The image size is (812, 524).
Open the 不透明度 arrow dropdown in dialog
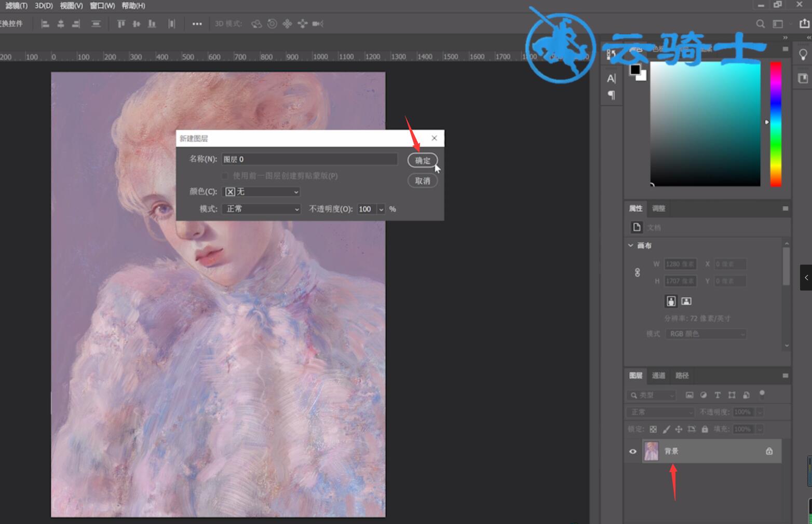381,209
